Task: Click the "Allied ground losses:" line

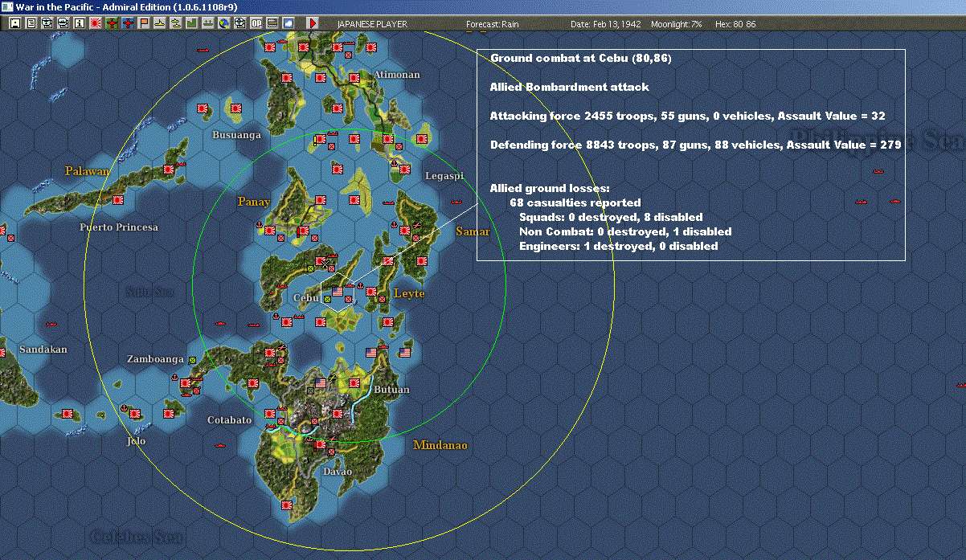Action: click(550, 188)
